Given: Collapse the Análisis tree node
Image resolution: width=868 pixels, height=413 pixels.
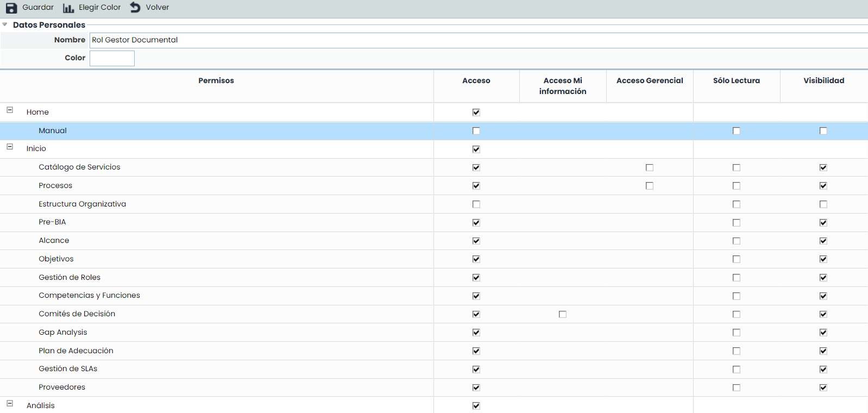Looking at the screenshot, I should point(10,403).
